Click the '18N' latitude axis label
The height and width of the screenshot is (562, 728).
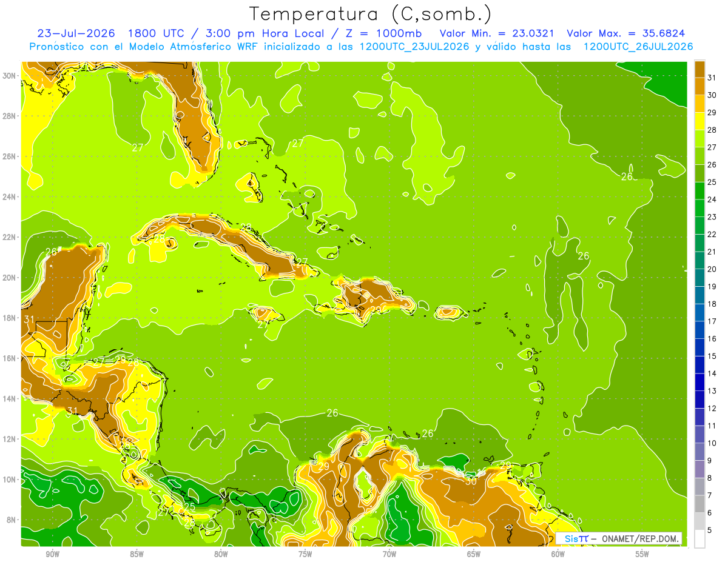9,318
